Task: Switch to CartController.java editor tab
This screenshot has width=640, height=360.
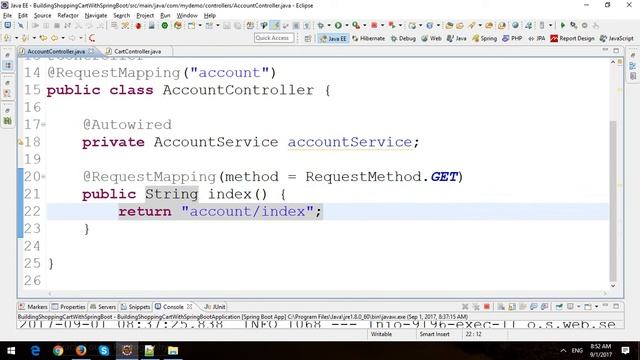Action: click(137, 51)
